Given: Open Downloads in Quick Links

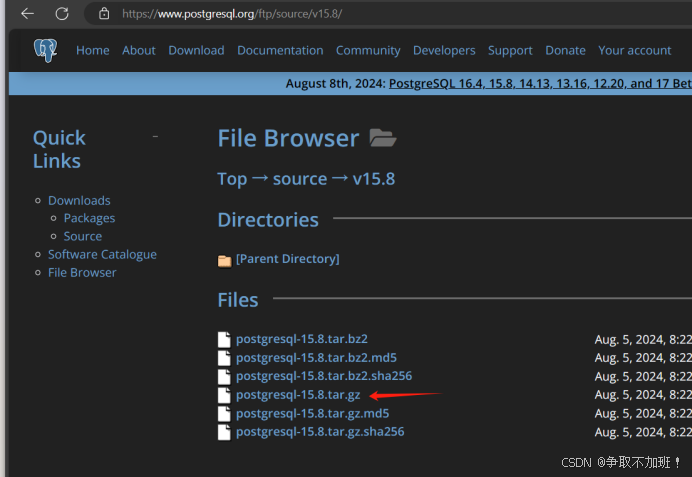Looking at the screenshot, I should [x=79, y=200].
